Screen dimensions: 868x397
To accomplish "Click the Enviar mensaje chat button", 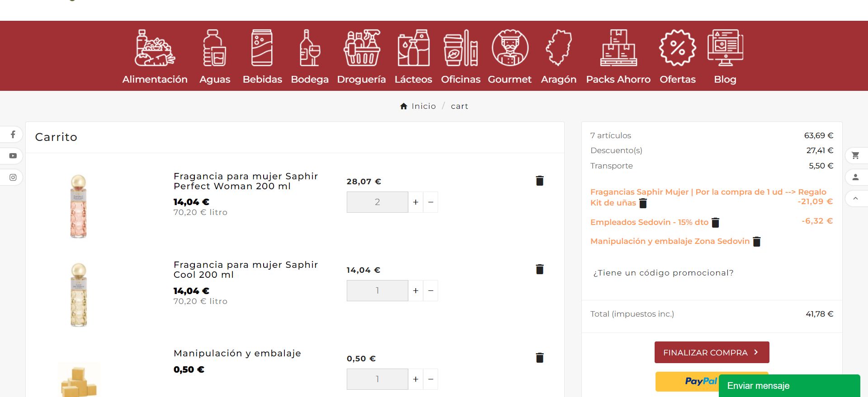I will [789, 386].
